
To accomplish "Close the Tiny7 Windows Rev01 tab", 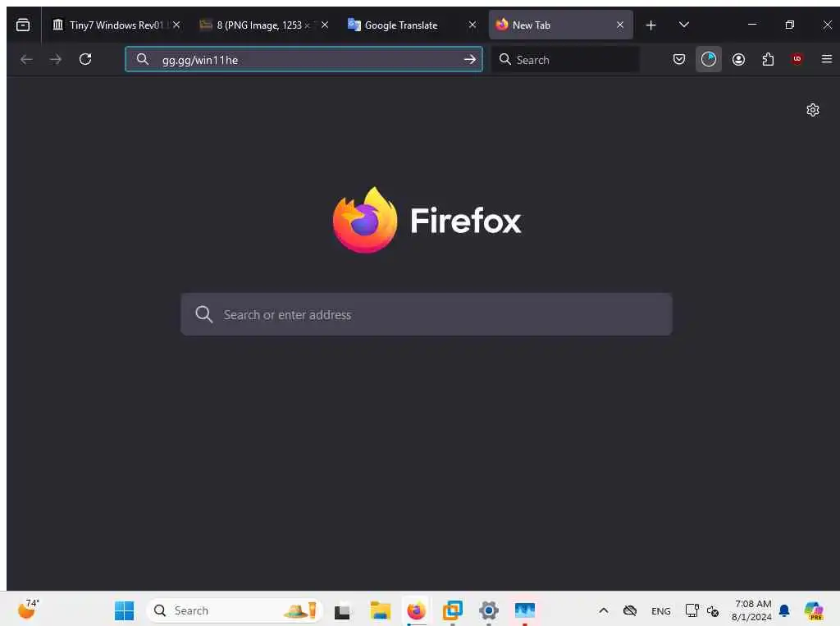I will pyautogui.click(x=176, y=25).
